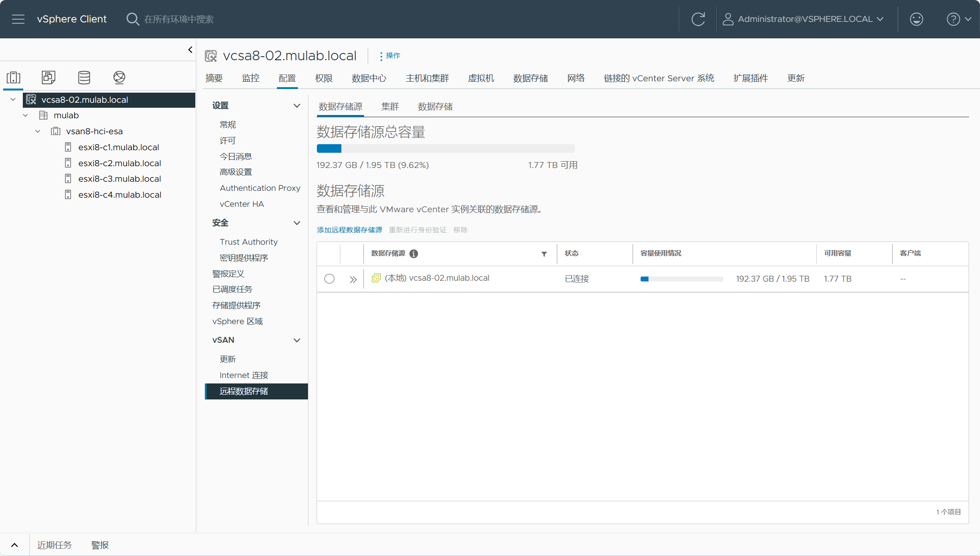
Task: Switch to the 数据中心 tab
Action: [x=369, y=78]
